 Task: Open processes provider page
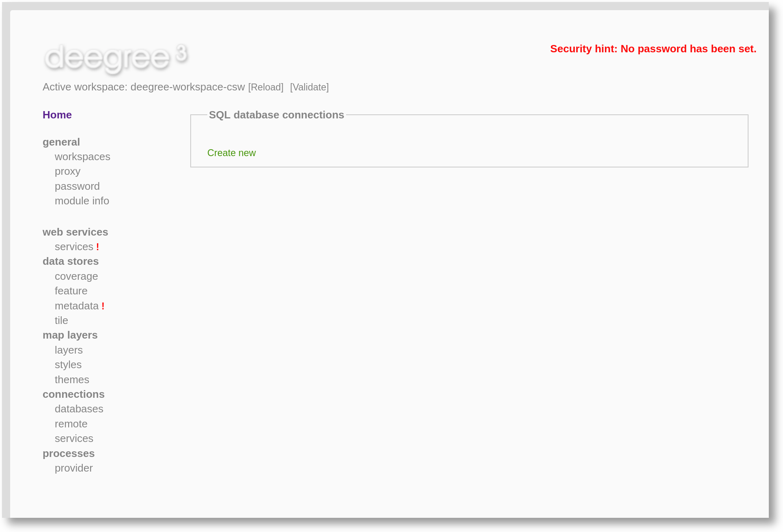[x=74, y=468]
